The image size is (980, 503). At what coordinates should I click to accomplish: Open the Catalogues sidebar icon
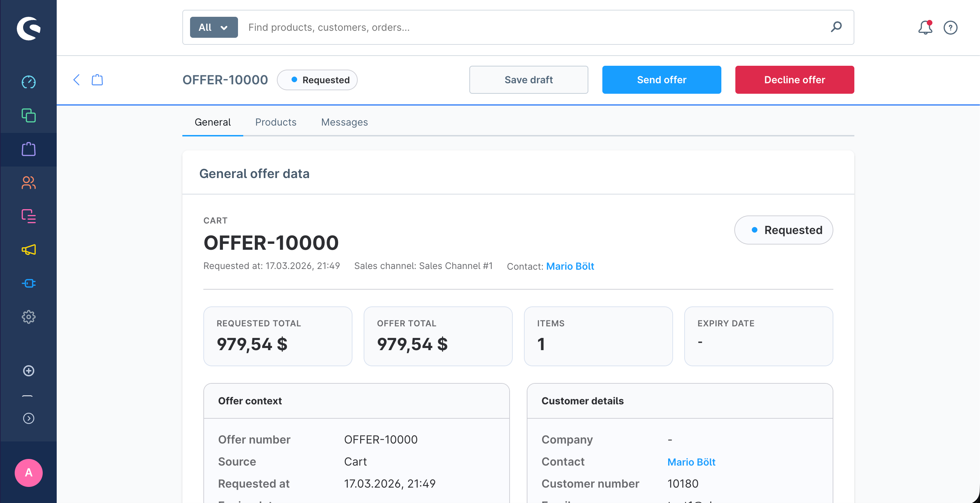coord(29,115)
